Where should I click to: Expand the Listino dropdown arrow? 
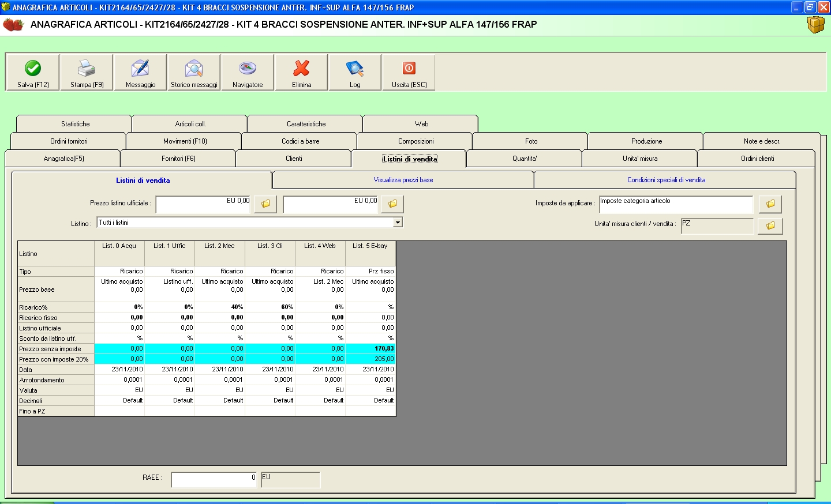(x=398, y=223)
